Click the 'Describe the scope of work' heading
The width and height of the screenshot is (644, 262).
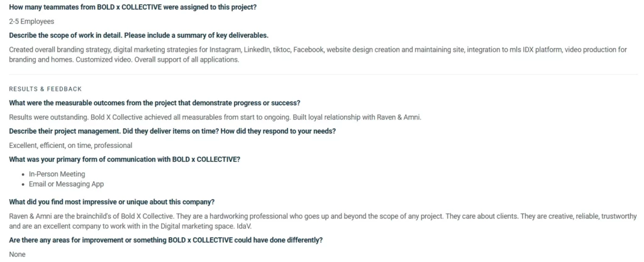coord(139,35)
